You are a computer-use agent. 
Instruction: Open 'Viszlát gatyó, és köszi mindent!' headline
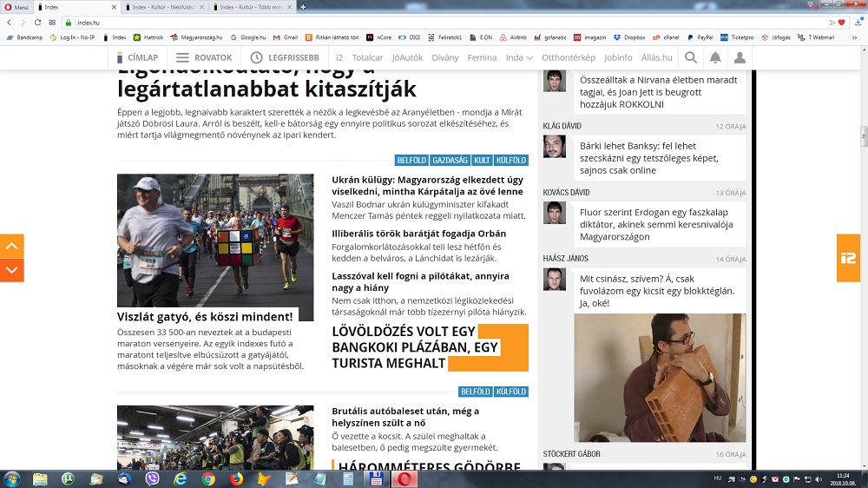[205, 316]
